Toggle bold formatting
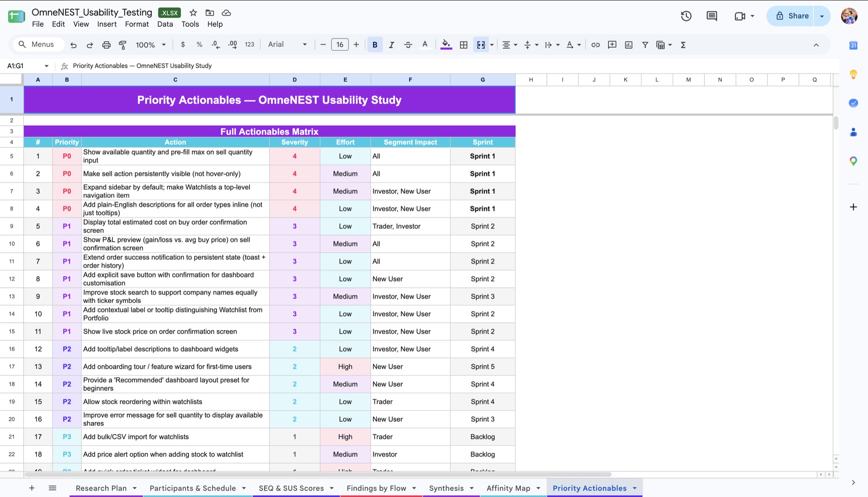The image size is (868, 497). pos(375,45)
